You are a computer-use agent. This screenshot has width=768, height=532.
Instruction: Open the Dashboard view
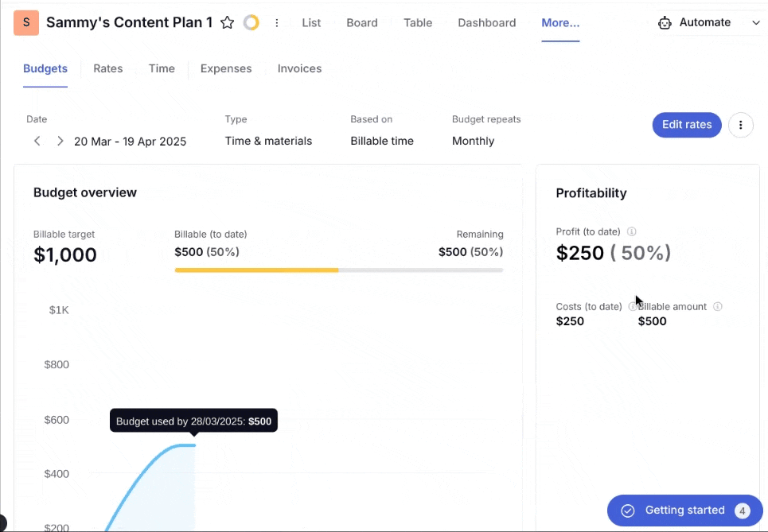487,22
